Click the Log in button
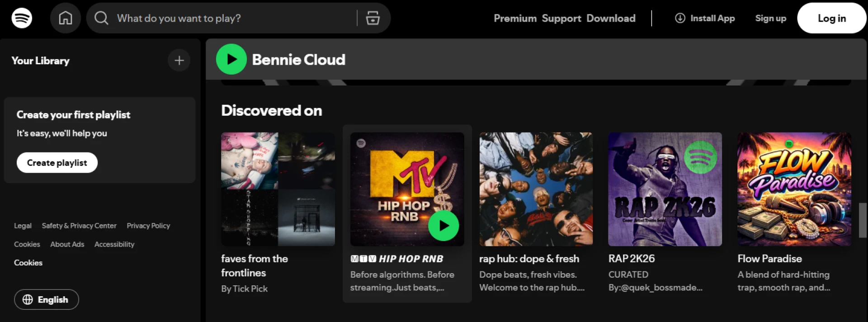Image resolution: width=868 pixels, height=322 pixels. tap(831, 18)
